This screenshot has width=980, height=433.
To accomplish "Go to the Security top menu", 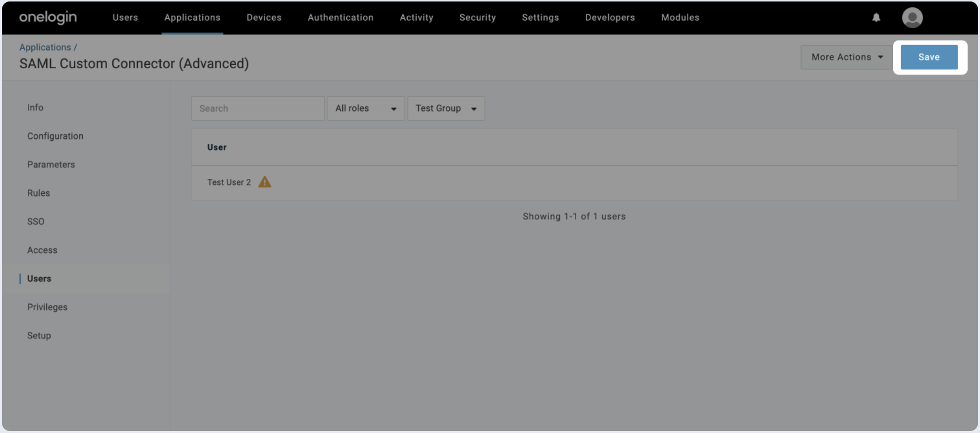I will pyautogui.click(x=477, y=17).
